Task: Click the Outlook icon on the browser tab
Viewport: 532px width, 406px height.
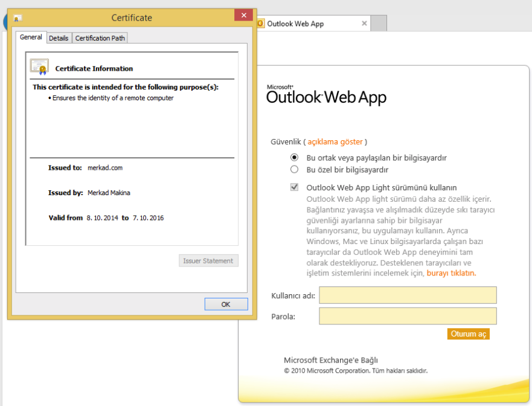Action: click(x=261, y=24)
